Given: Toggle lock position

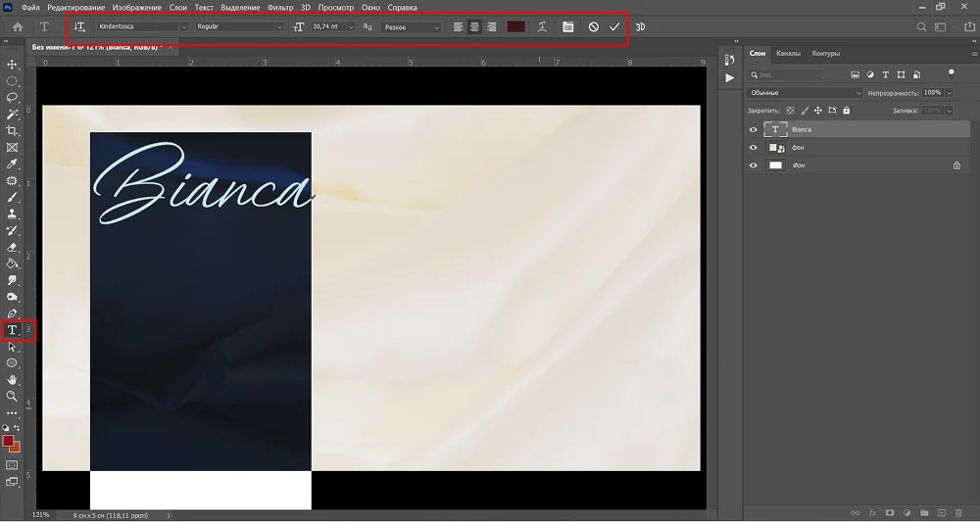Looking at the screenshot, I should (x=818, y=111).
